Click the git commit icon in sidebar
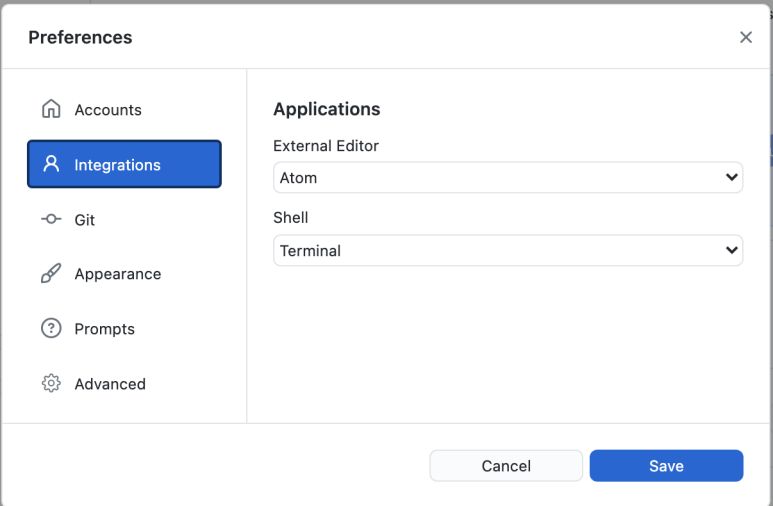The height and width of the screenshot is (506, 773). click(51, 219)
